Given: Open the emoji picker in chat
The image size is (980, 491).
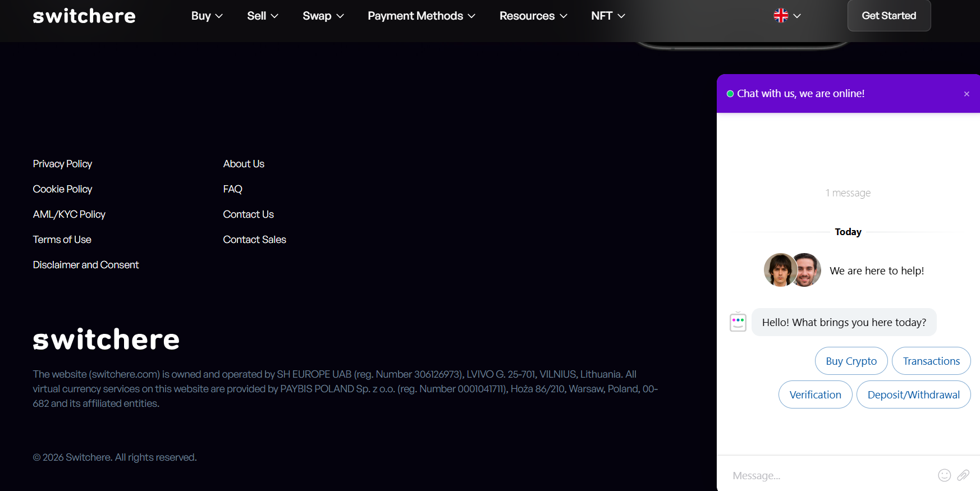Looking at the screenshot, I should (x=945, y=475).
